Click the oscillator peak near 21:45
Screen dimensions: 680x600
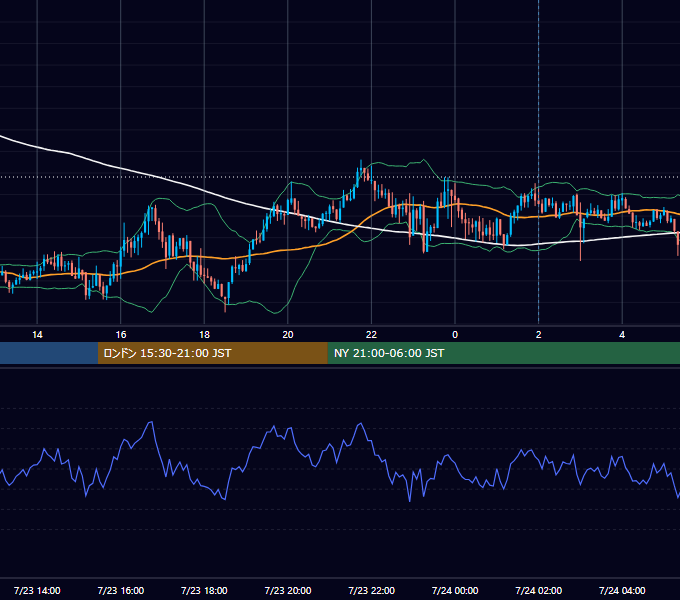point(360,424)
